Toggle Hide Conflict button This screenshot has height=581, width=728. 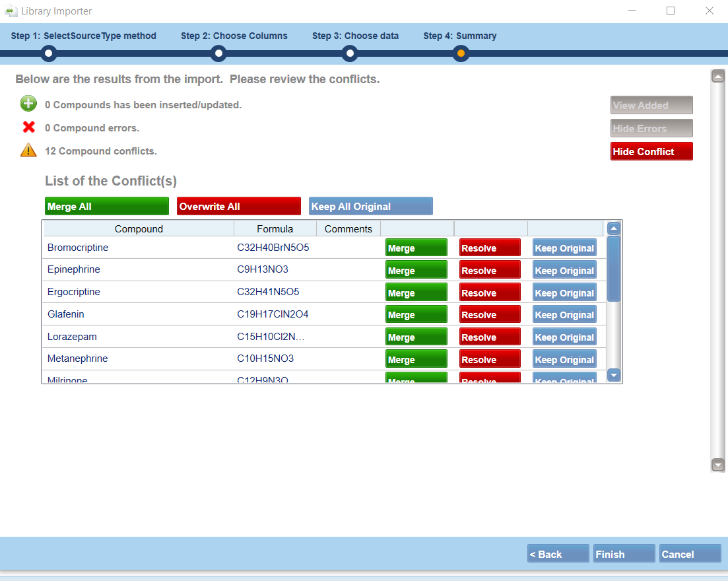pos(651,152)
